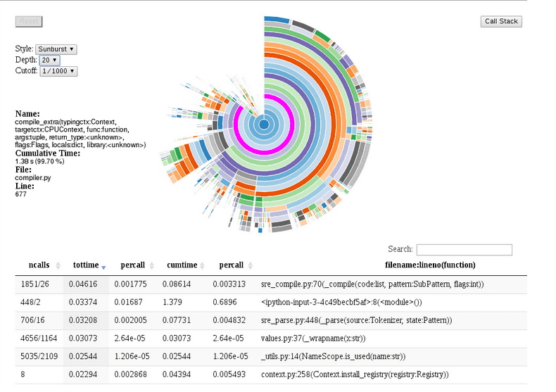Image resolution: width=556 pixels, height=392 pixels.
Task: Select the sre_parse.py:448 _parse row
Action: click(x=355, y=321)
